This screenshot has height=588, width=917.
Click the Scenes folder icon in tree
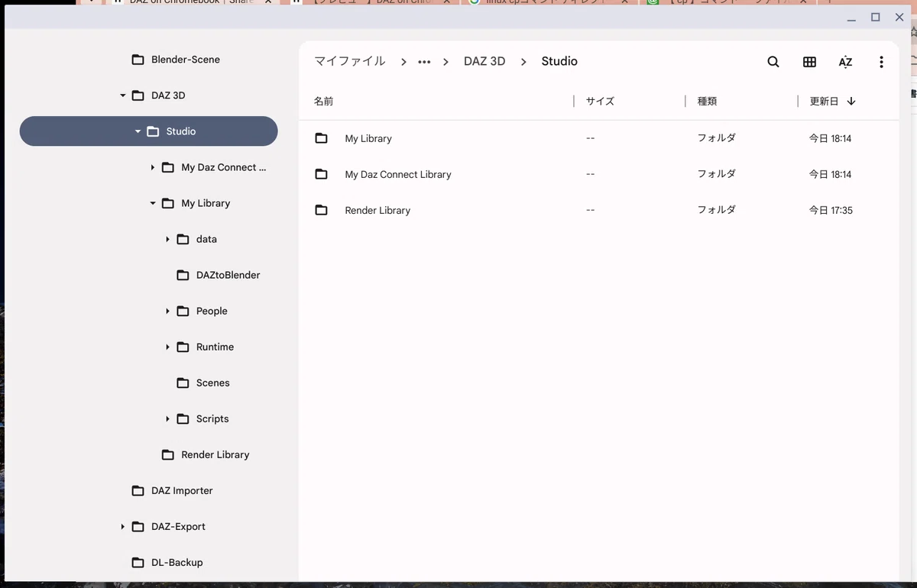click(x=183, y=383)
